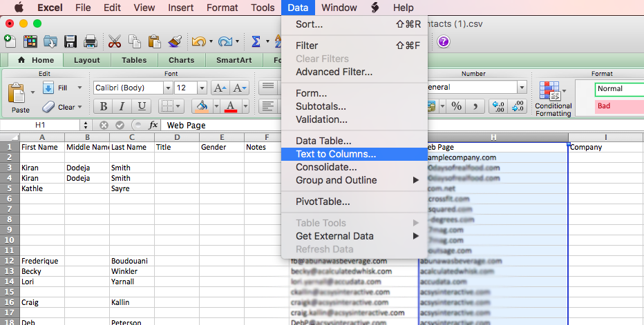Image resolution: width=644 pixels, height=325 pixels.
Task: Select the Format Painter brush icon
Action: point(175,41)
